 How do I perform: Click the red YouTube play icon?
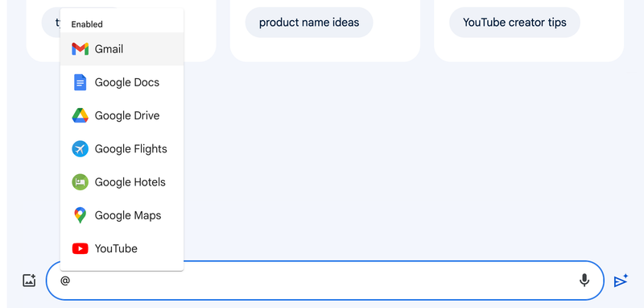(x=80, y=249)
